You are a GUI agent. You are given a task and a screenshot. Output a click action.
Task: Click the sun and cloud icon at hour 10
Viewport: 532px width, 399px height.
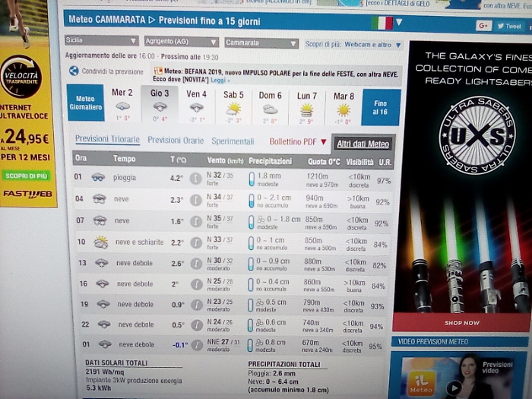point(100,242)
